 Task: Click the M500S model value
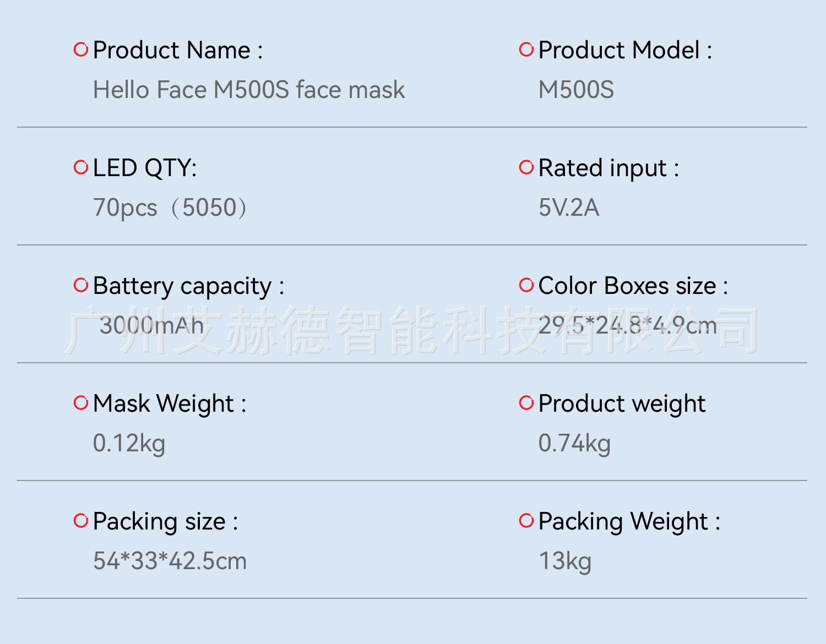[x=576, y=90]
